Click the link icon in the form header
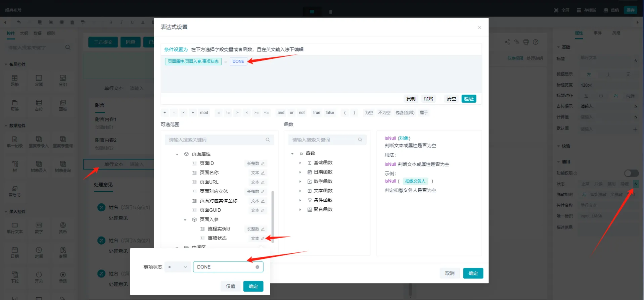644x300 pixels. (x=517, y=42)
